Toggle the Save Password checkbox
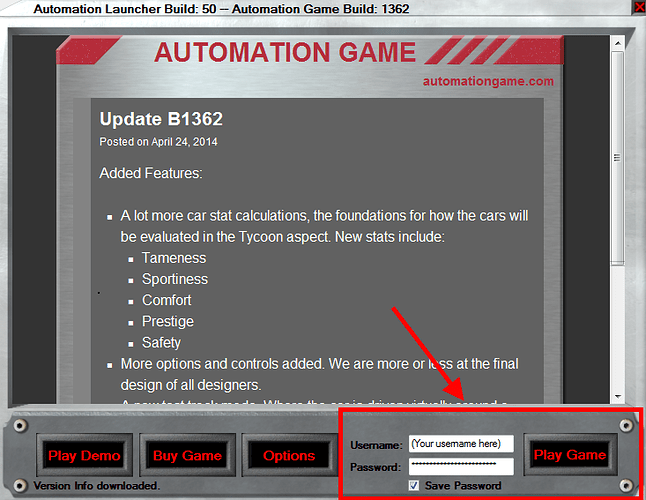The width and height of the screenshot is (646, 500). pos(415,486)
